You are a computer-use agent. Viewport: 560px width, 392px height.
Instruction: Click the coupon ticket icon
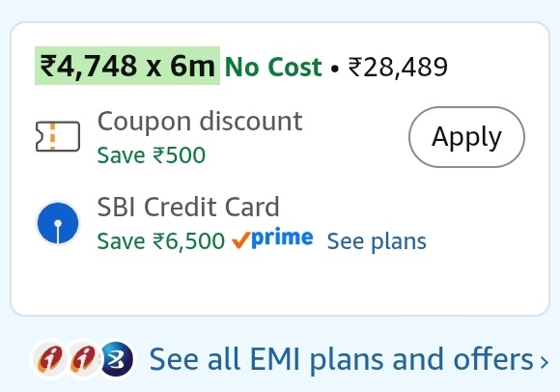click(58, 136)
